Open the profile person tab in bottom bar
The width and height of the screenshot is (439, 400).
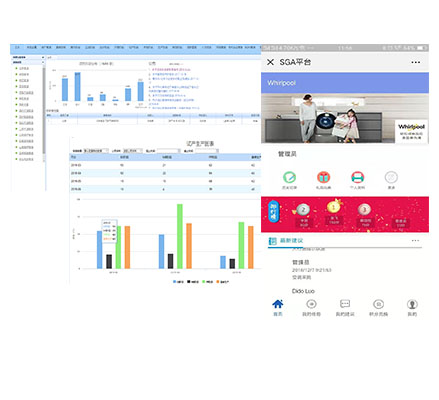click(412, 307)
